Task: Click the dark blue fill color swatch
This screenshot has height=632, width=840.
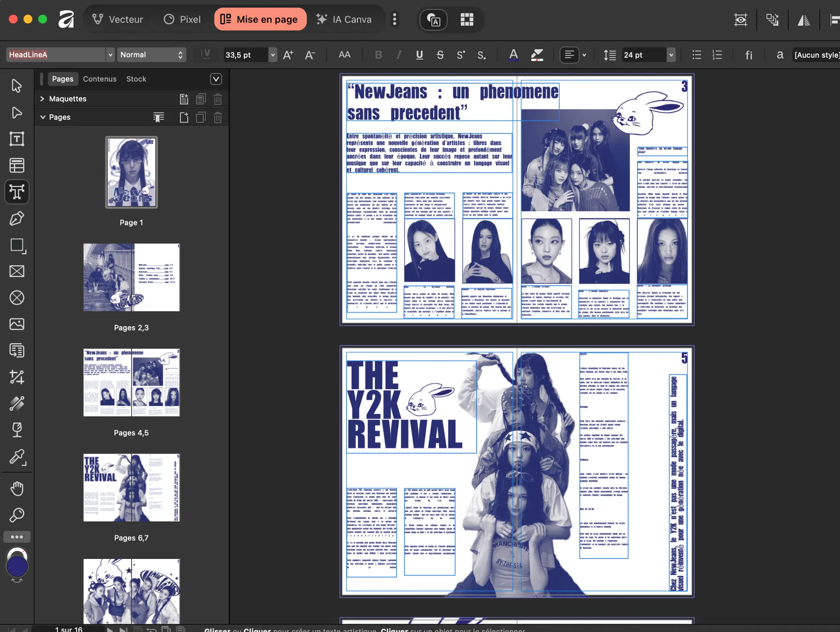Action: [17, 567]
